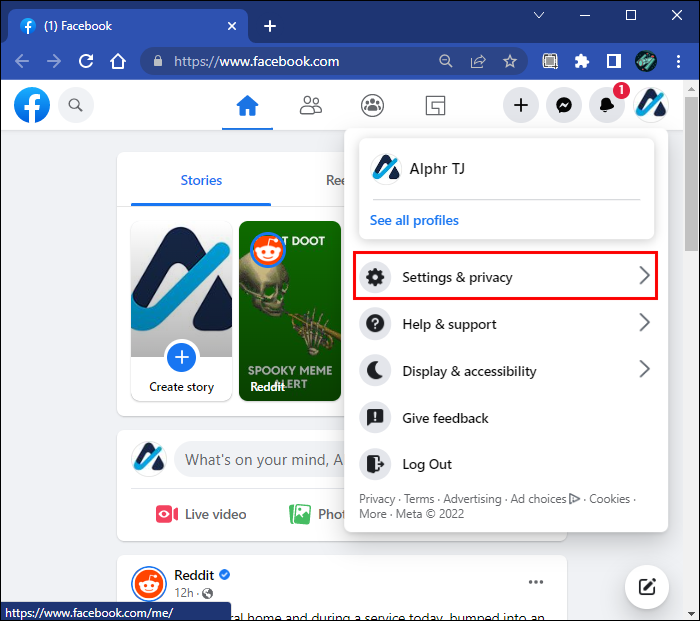The height and width of the screenshot is (621, 700).
Task: Open the browser side panel icon
Action: coord(614,61)
